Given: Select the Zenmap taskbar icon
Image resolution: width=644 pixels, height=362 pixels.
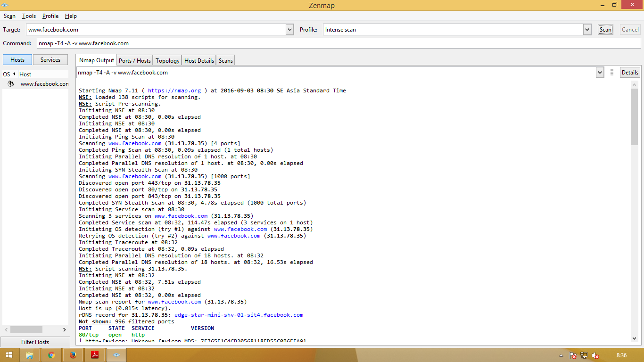Looking at the screenshot, I should point(116,355).
